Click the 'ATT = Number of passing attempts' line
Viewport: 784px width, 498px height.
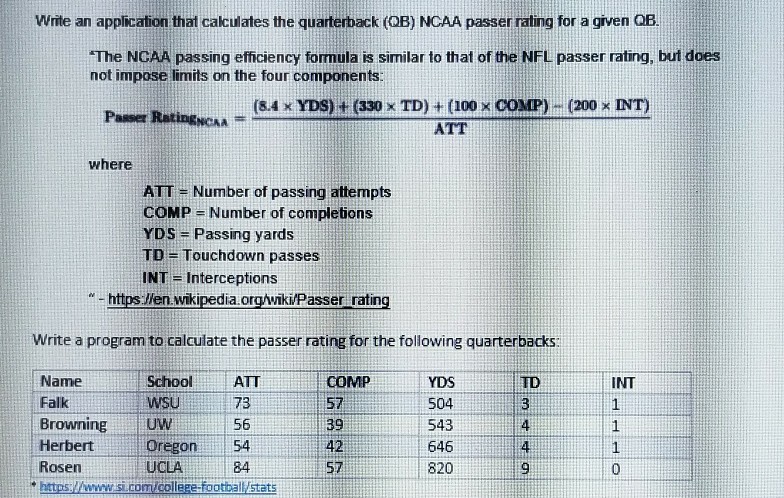267,191
